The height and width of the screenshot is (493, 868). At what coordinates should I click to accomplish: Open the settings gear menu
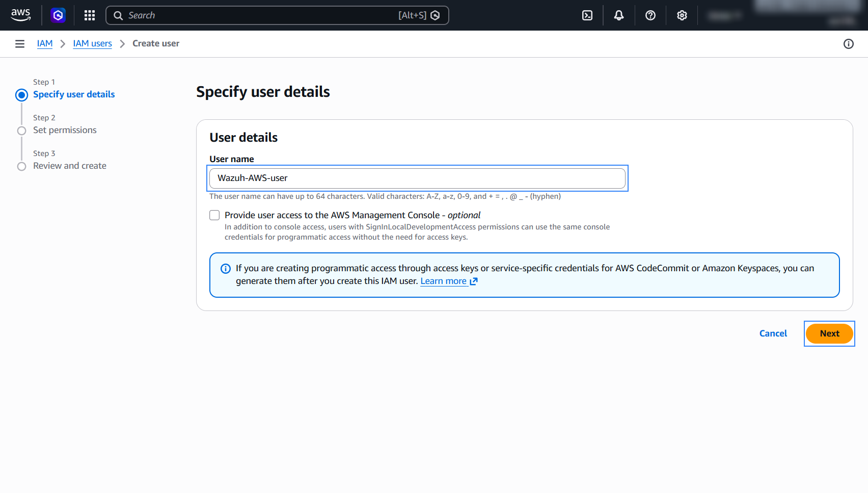click(x=682, y=15)
